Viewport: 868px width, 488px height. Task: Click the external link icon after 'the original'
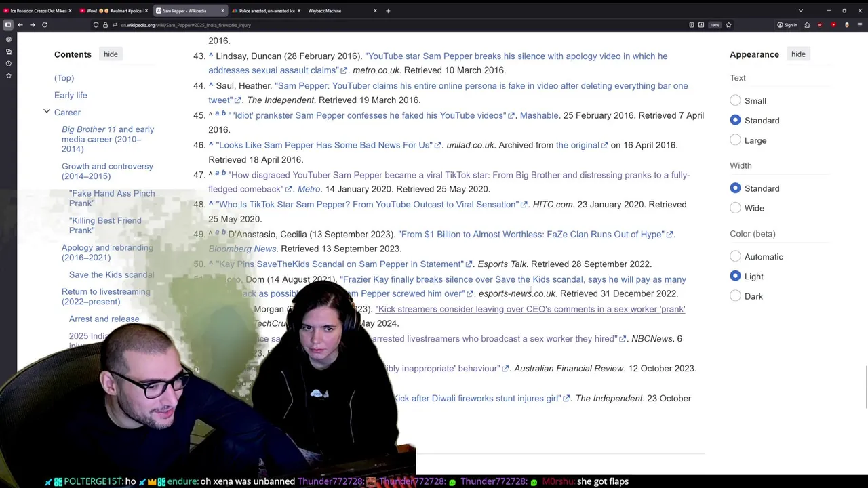pyautogui.click(x=604, y=145)
